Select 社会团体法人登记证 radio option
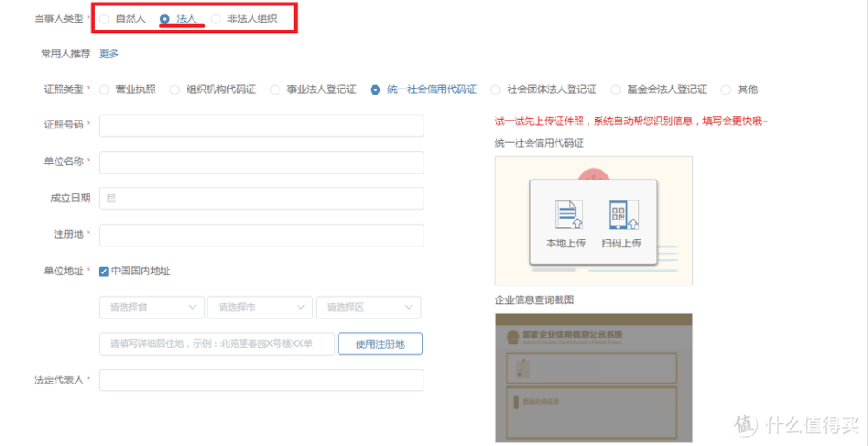 (x=496, y=89)
